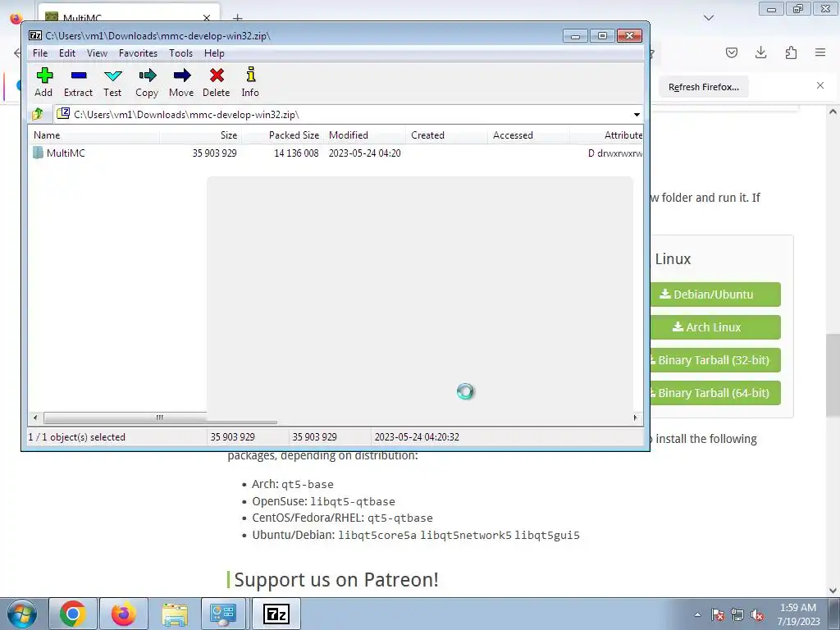Open the View menu in 7-Zip
The image size is (840, 630).
[x=97, y=53]
